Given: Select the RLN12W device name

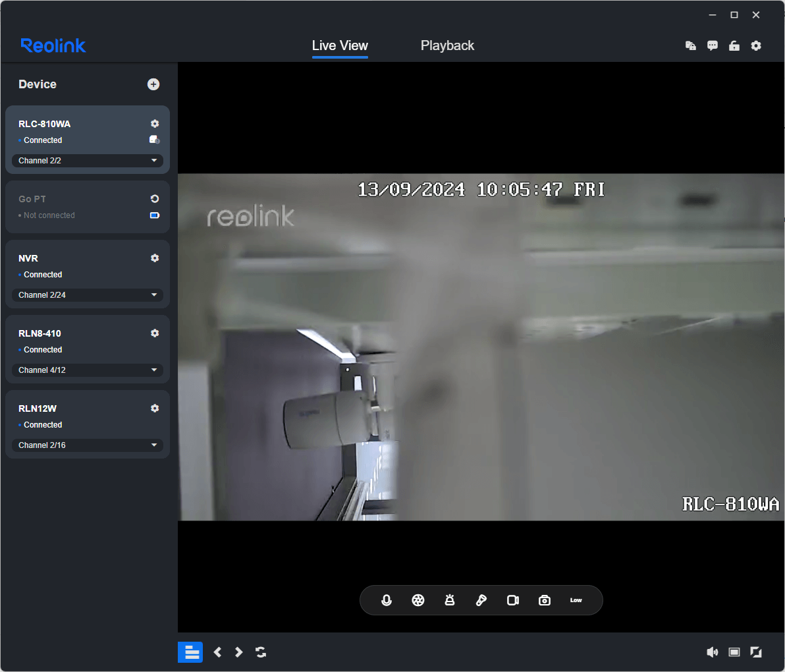Looking at the screenshot, I should click(x=38, y=408).
